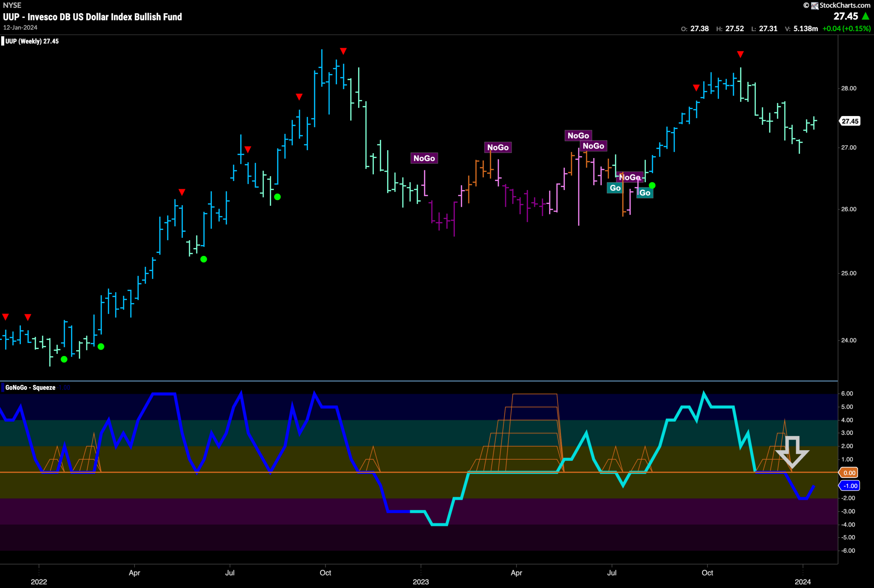874x588 pixels.
Task: Click the Go label below the July 2023 bars
Action: coord(615,188)
